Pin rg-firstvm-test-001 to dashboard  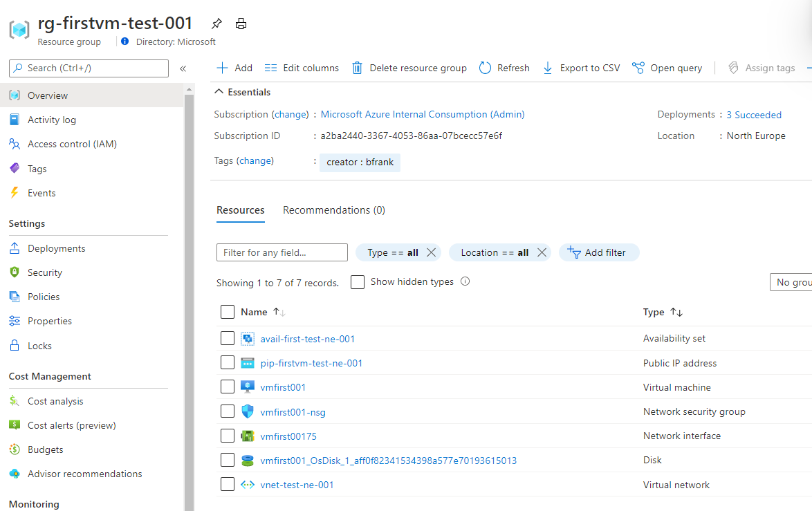(x=216, y=23)
